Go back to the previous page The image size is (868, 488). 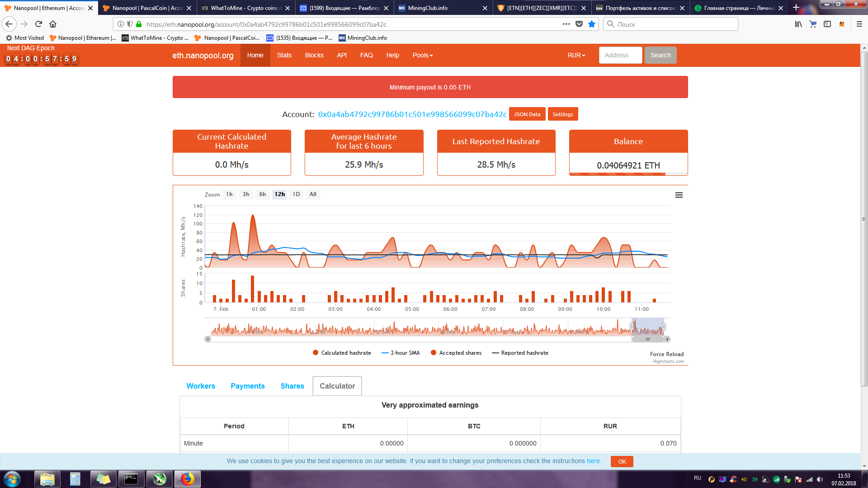pyautogui.click(x=9, y=24)
